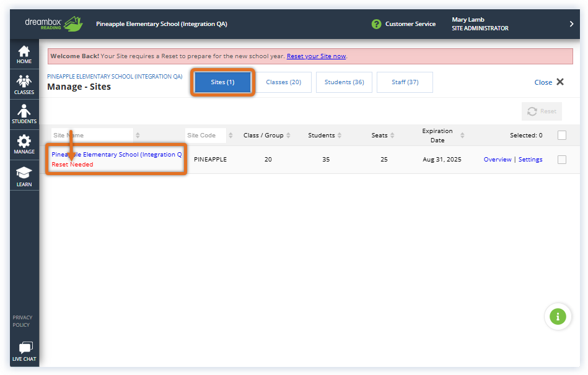Click the Selected: 0 counter

pos(526,136)
